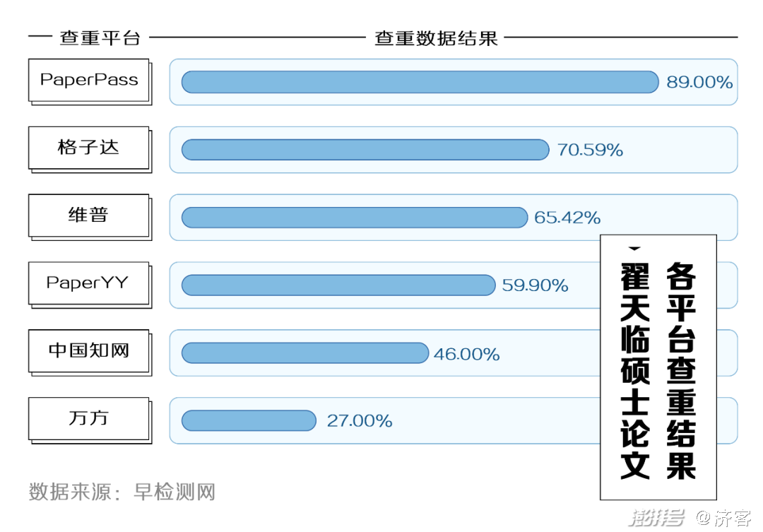Click the PaperPass 89.00% progress bar
763x532 pixels.
tap(420, 82)
